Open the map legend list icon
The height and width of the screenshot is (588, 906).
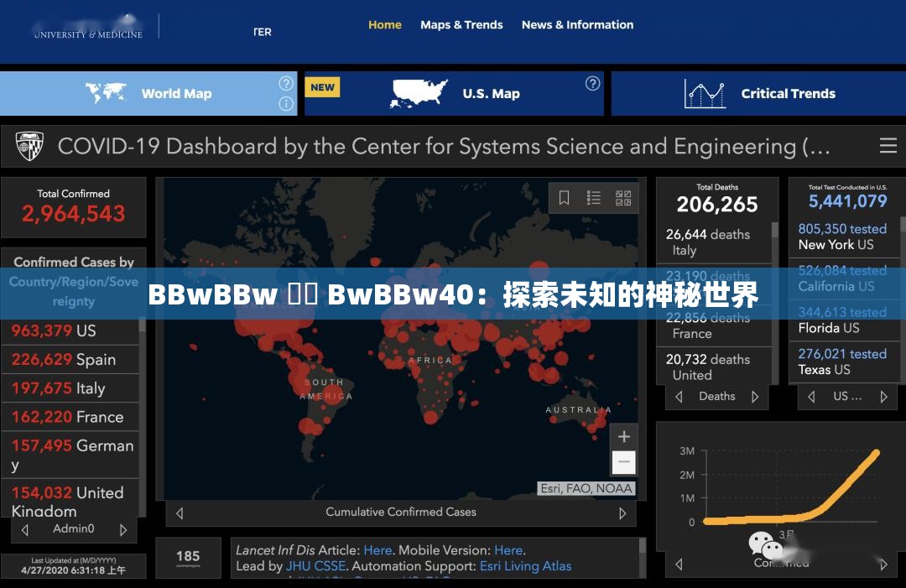pyautogui.click(x=593, y=198)
